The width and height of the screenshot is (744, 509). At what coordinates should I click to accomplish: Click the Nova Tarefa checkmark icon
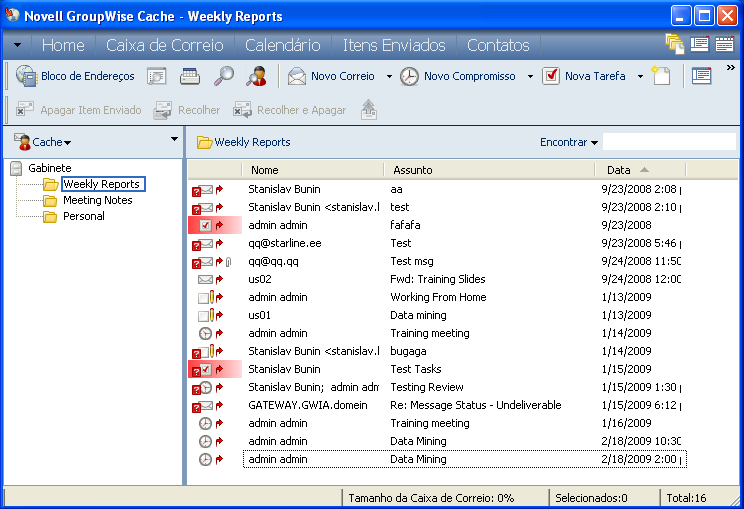click(x=551, y=76)
